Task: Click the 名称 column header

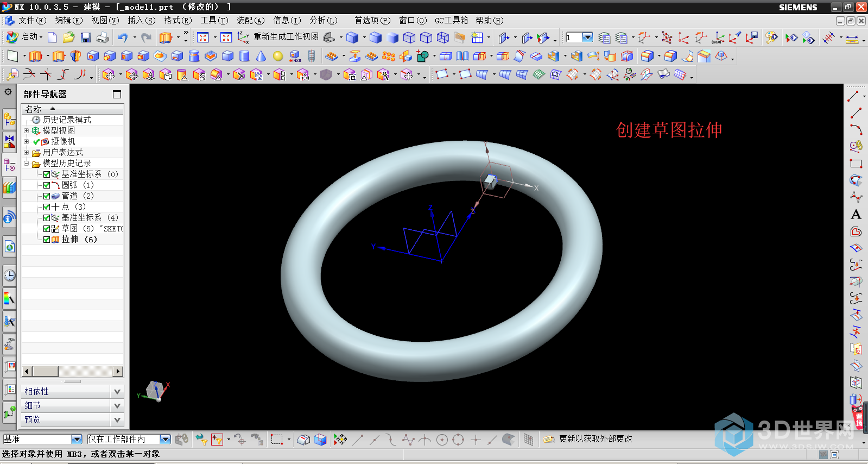Action: (x=72, y=109)
